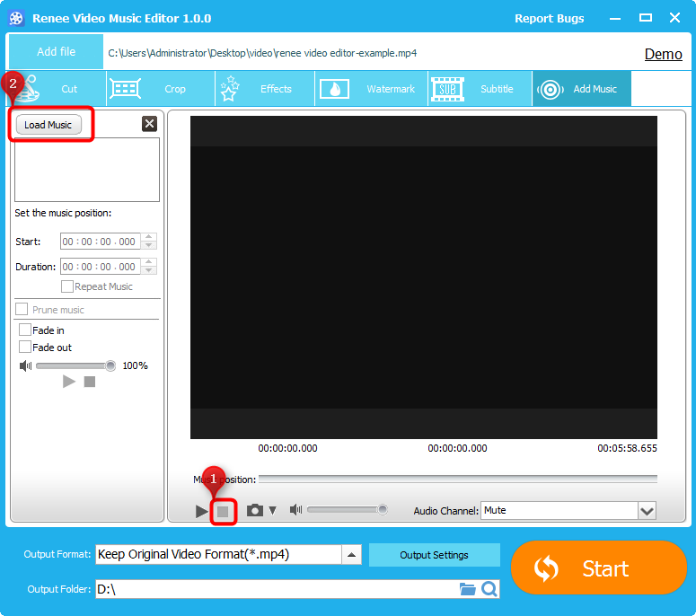The image size is (696, 616).
Task: Switch to the Subtitle tab
Action: click(480, 89)
